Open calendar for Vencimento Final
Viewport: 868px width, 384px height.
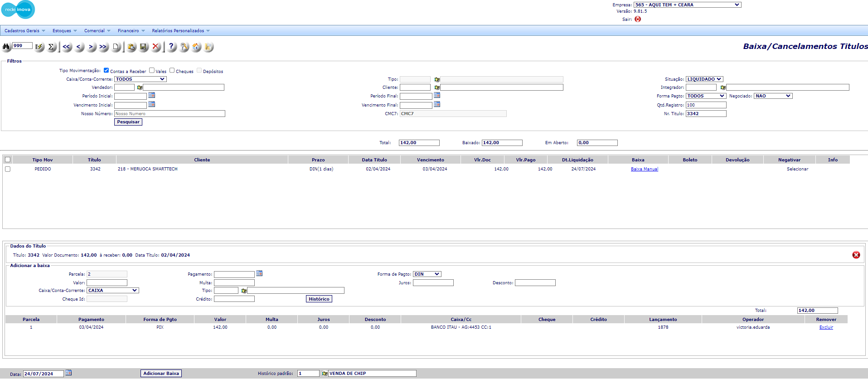437,104
